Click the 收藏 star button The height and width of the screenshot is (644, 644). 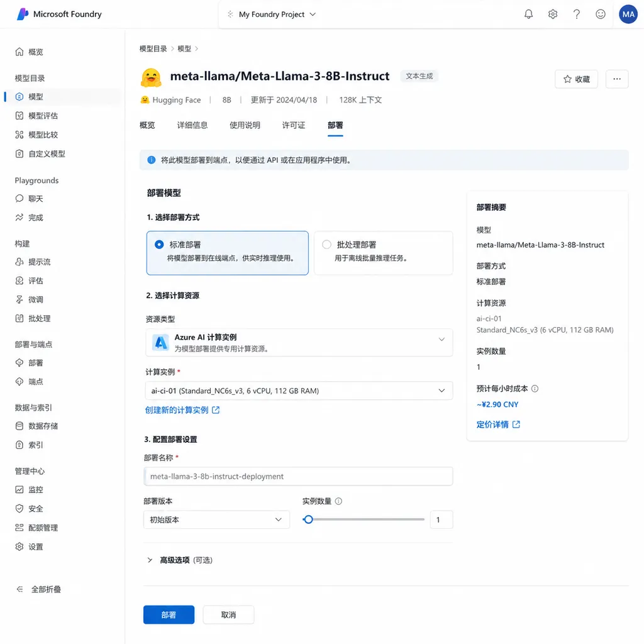pyautogui.click(x=576, y=79)
